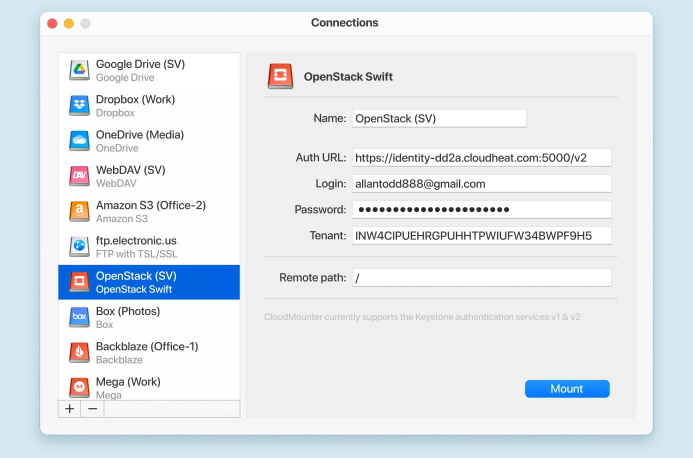693x458 pixels.
Task: Select OneDrive (Media) connection name
Action: click(140, 135)
